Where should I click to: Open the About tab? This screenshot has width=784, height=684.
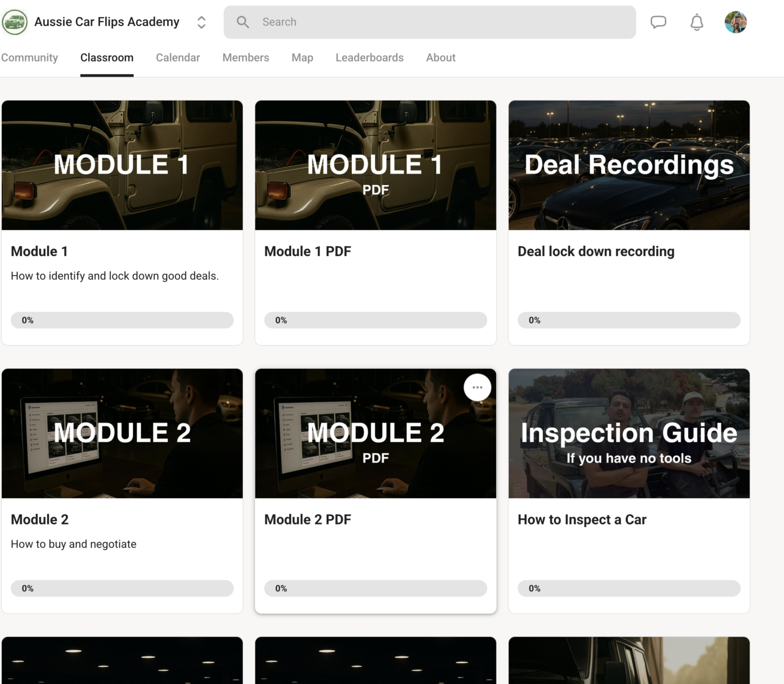[x=440, y=58]
